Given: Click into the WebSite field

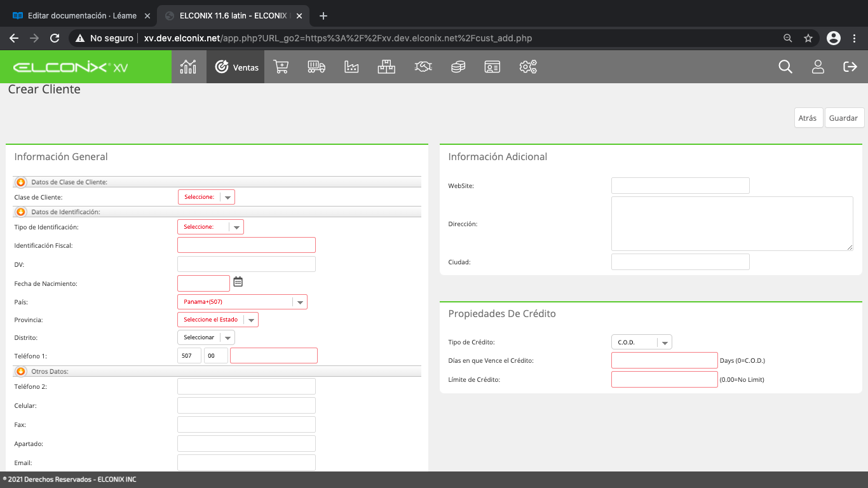Looking at the screenshot, I should pyautogui.click(x=681, y=186).
